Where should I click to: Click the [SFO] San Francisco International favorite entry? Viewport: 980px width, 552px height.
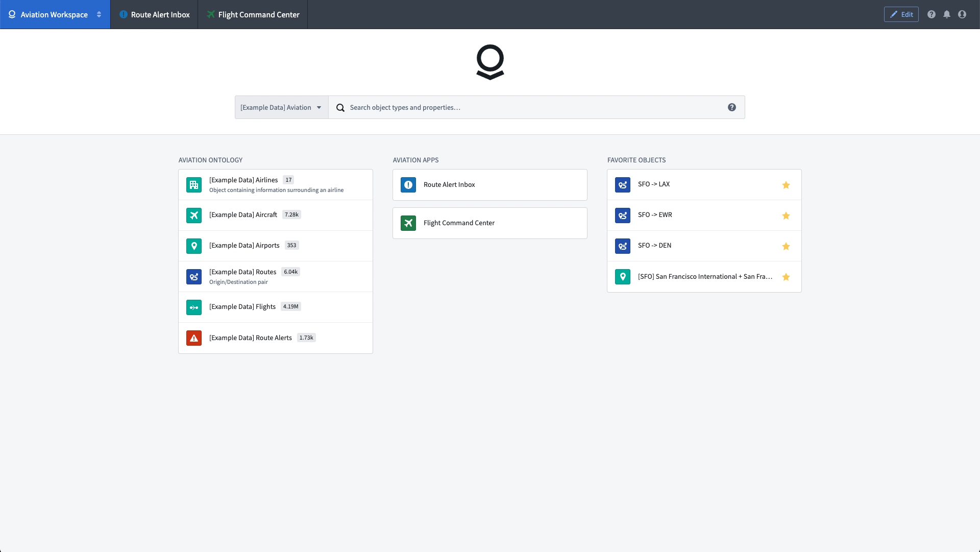tap(704, 277)
